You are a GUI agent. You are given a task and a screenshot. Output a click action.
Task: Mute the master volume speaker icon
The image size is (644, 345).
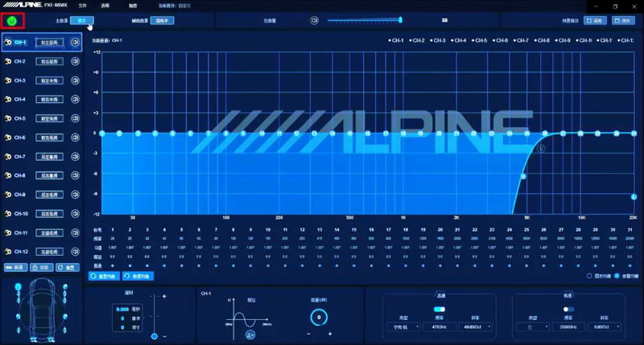[314, 20]
